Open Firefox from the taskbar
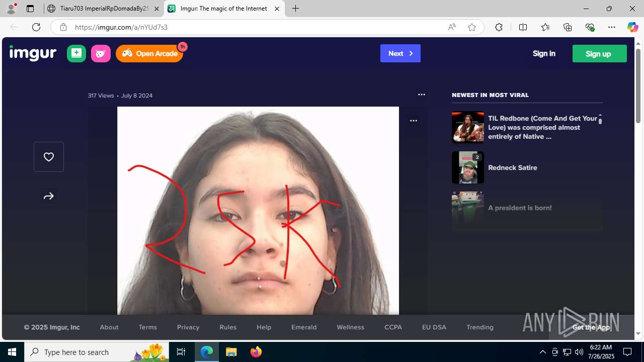Image resolution: width=644 pixels, height=362 pixels. pyautogui.click(x=256, y=352)
